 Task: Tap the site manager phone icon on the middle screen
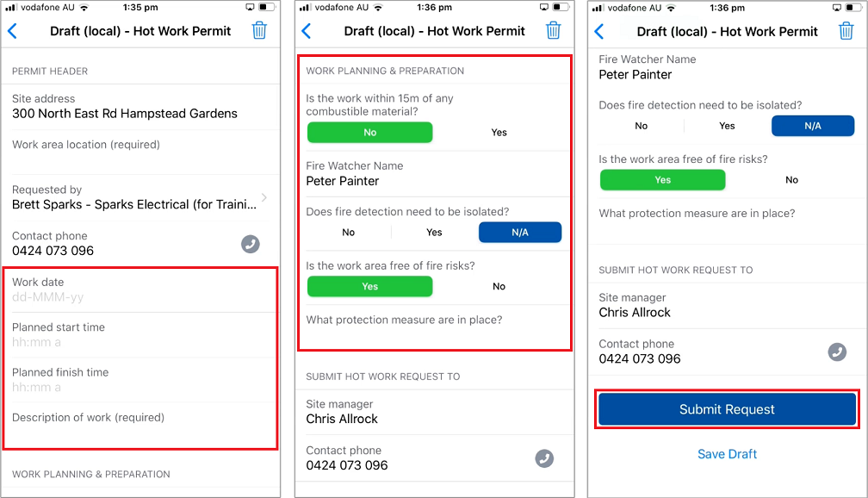click(544, 458)
